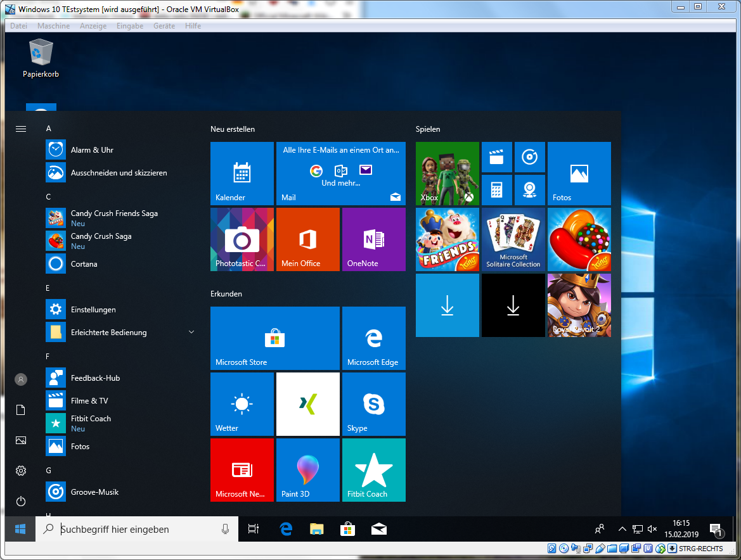This screenshot has height=560, width=741.
Task: Expand the Start menu hamburger button
Action: point(21,129)
